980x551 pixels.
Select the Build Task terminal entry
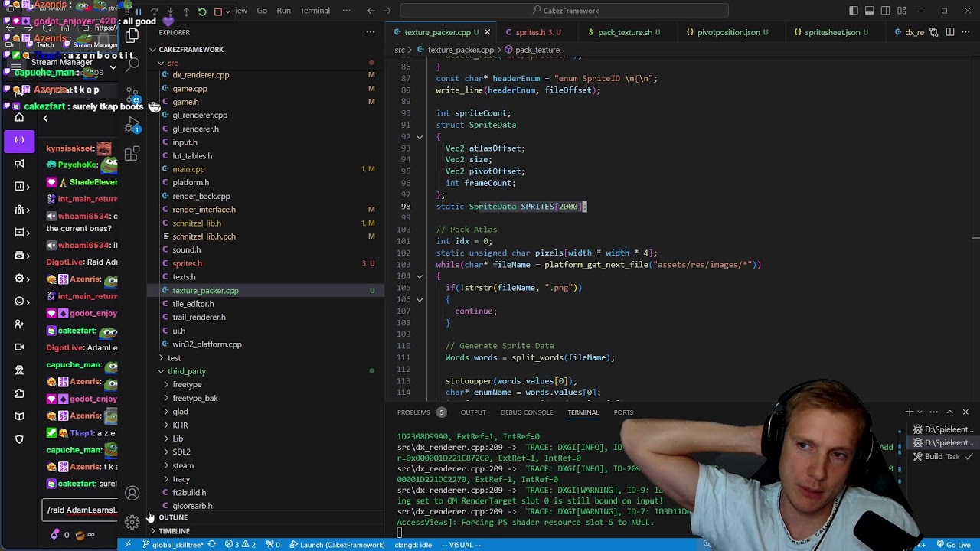pos(942,457)
